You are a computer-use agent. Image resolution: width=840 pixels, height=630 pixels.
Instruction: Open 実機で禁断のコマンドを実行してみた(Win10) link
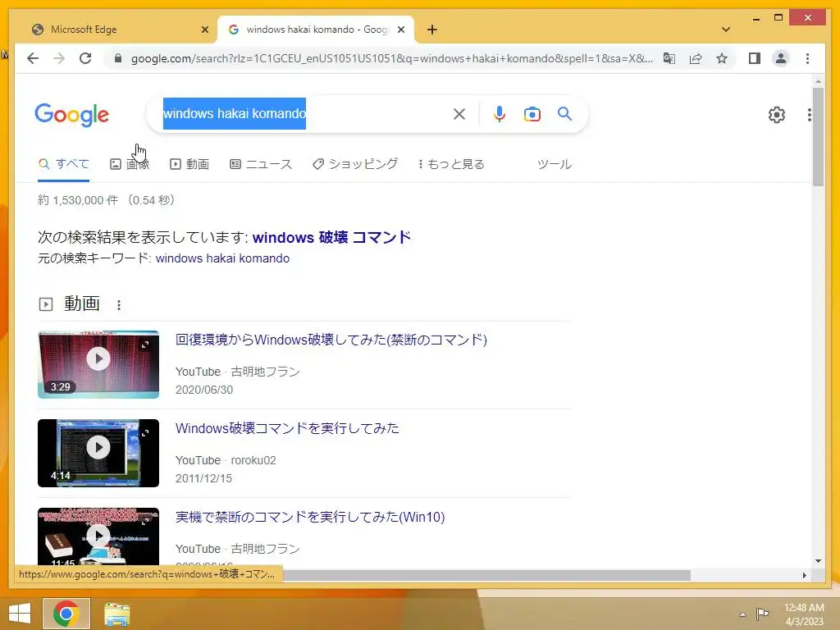pos(310,517)
